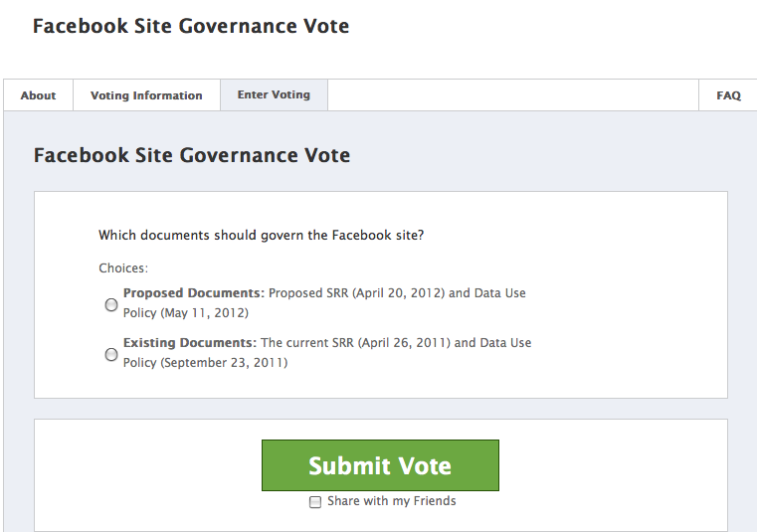Screen dimensions: 757x532
Task: Click the top page title Facebook Site Governance Vote
Action: point(191,26)
